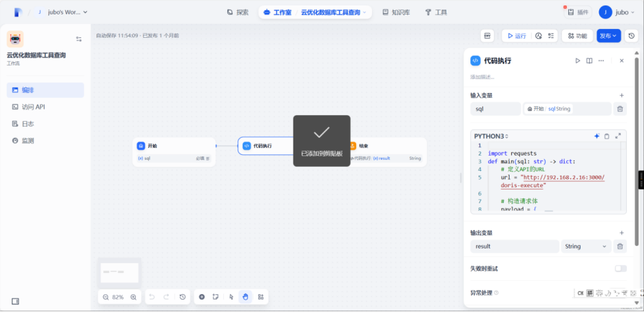The height and width of the screenshot is (312, 644).
Task: Add a new node with plus icon
Action: 202,297
